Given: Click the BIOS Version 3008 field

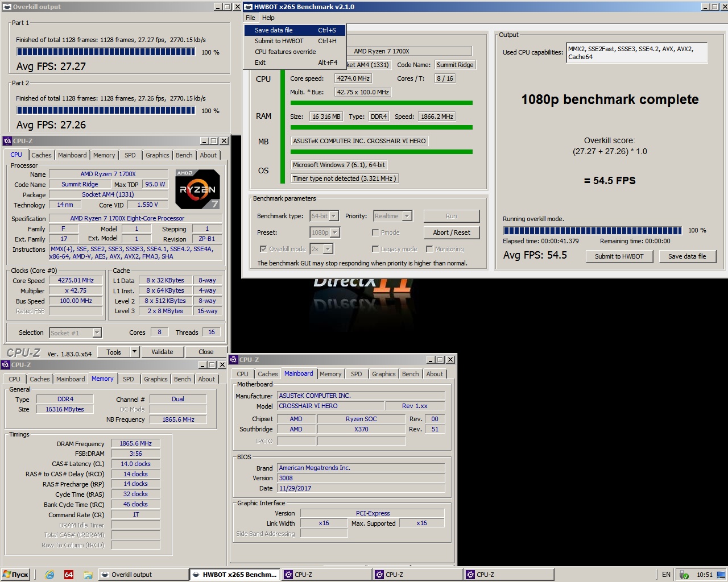Looking at the screenshot, I should [x=361, y=478].
